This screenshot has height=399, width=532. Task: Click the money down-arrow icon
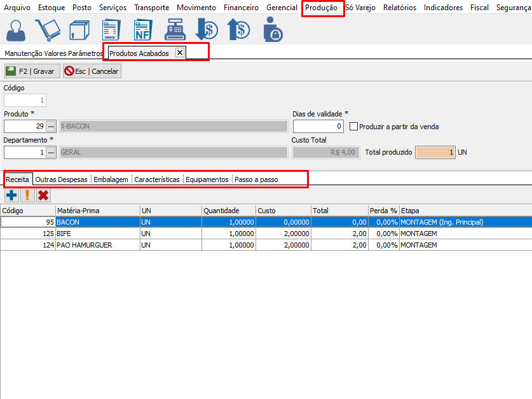[x=207, y=30]
